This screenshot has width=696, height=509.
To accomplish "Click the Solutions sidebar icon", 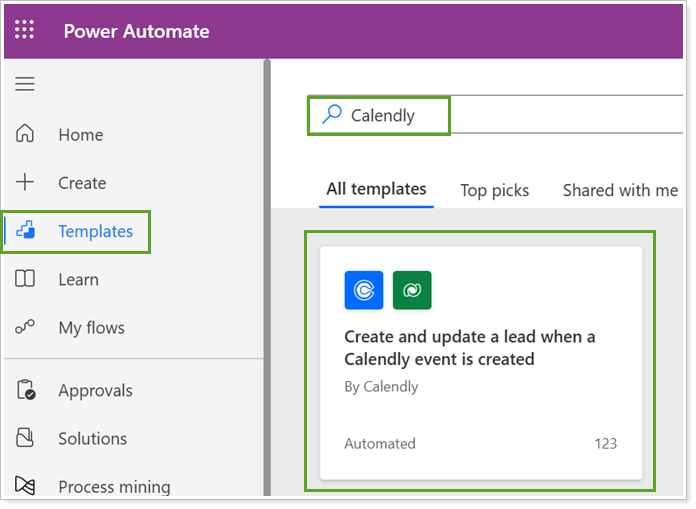I will click(x=25, y=439).
